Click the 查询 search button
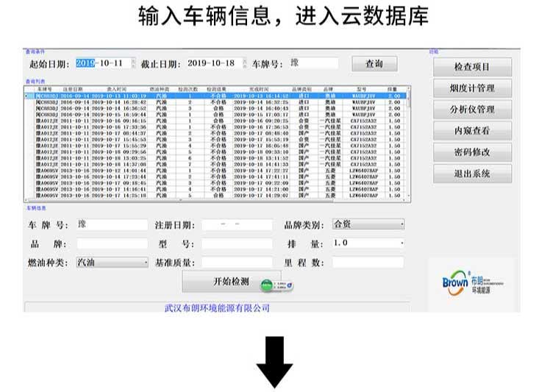 coord(374,64)
